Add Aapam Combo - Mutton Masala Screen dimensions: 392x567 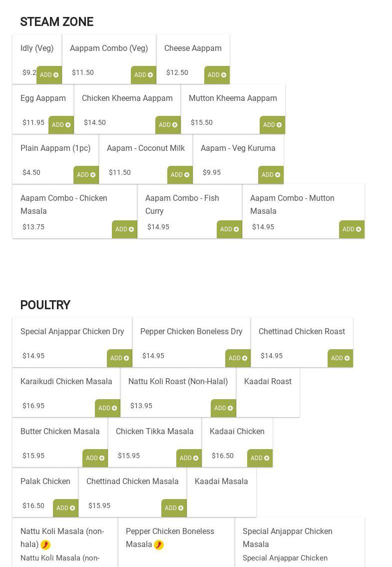click(352, 229)
